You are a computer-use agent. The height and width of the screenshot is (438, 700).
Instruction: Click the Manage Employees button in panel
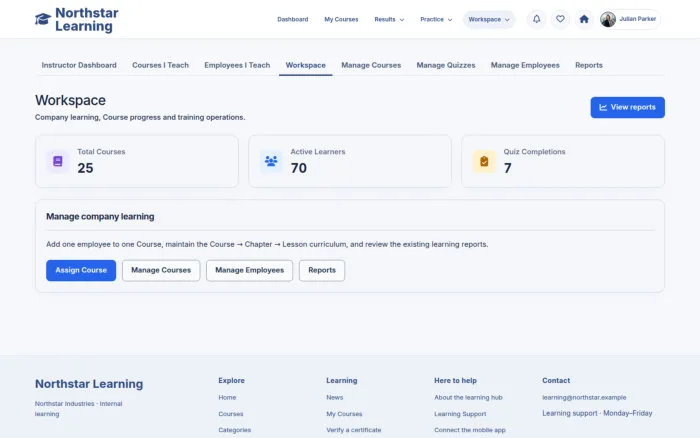250,271
